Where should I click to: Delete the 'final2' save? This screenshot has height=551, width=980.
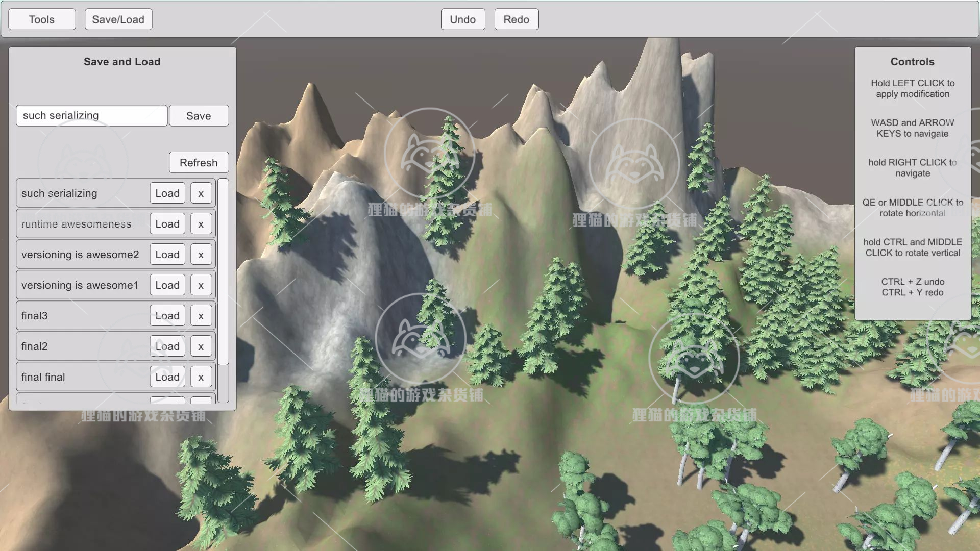pos(201,346)
